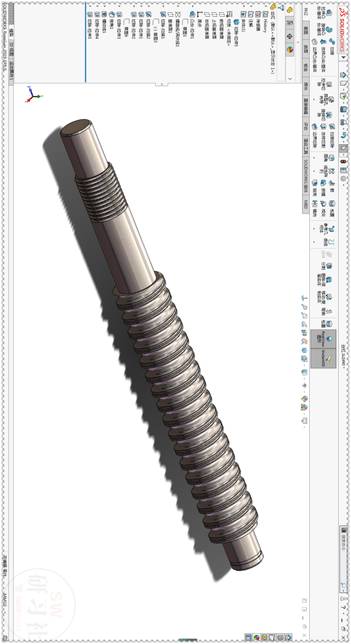This screenshot has height=644, width=351.
Task: Click the Intersect (相交) tool icon
Action: (323, 204)
